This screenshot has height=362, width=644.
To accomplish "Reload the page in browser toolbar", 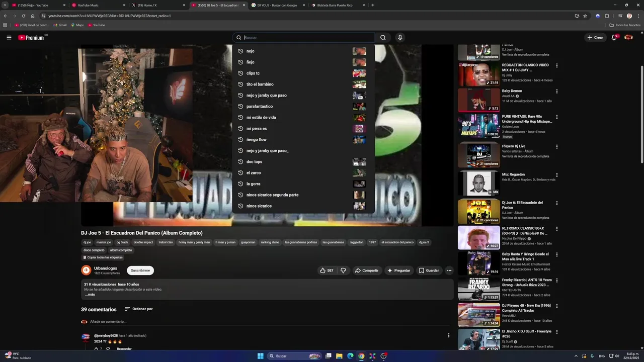I will [23, 16].
